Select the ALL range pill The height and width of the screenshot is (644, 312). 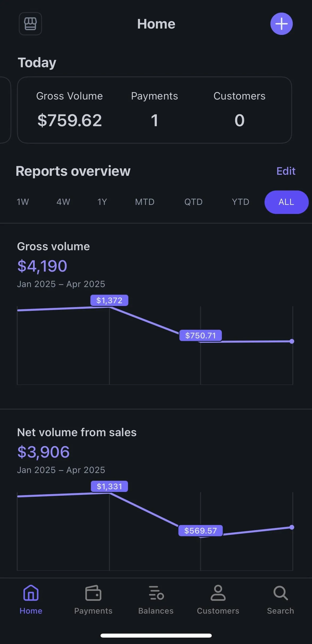pyautogui.click(x=286, y=202)
